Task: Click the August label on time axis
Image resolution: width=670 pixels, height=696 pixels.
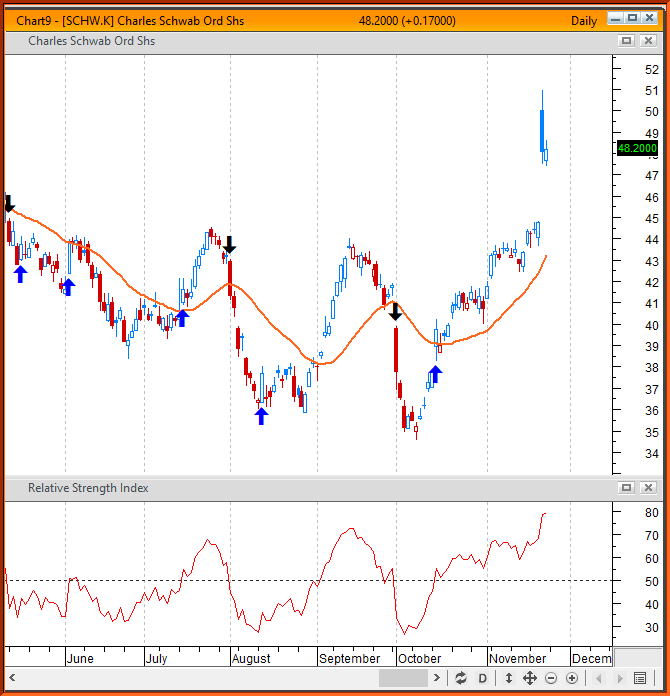Action: (x=251, y=658)
